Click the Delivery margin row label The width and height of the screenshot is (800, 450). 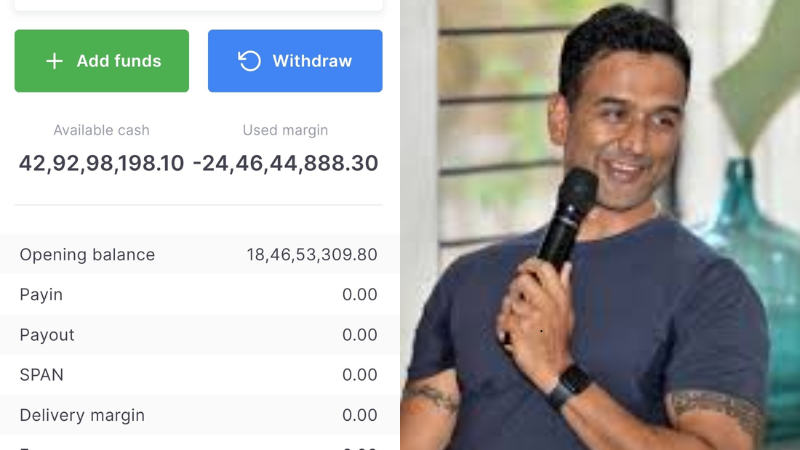point(82,415)
